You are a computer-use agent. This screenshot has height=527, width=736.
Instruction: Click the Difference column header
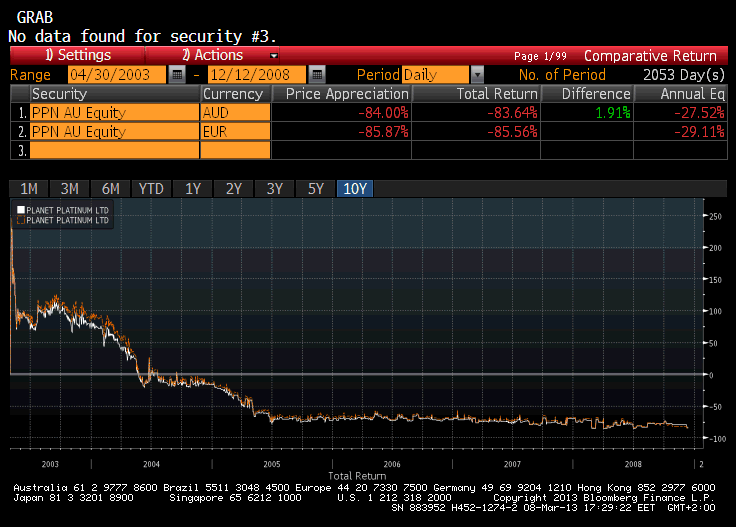pyautogui.click(x=587, y=94)
